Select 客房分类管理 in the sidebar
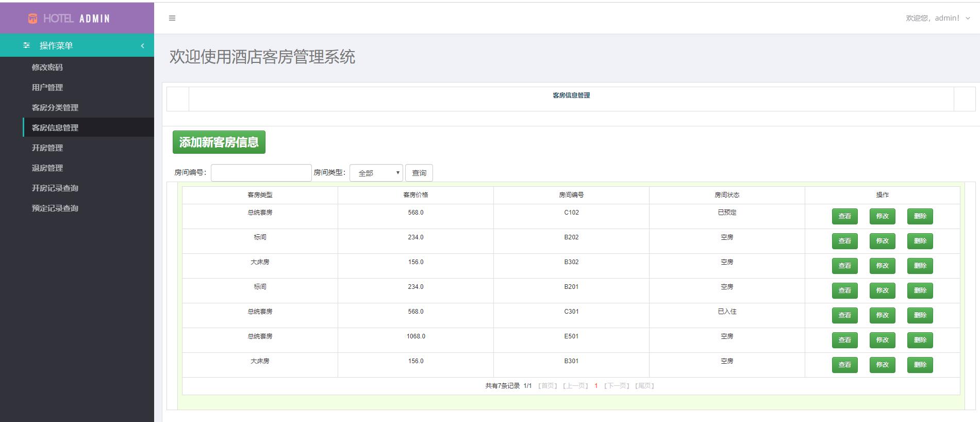Viewport: 980px width, 422px height. click(x=55, y=107)
